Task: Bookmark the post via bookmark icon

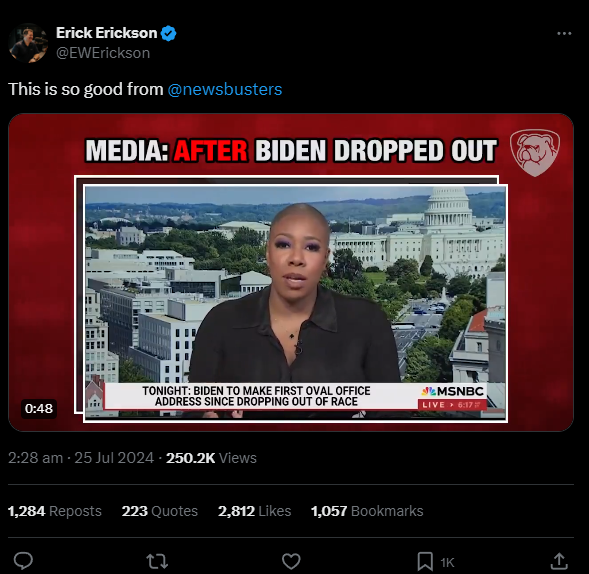Action: (425, 561)
